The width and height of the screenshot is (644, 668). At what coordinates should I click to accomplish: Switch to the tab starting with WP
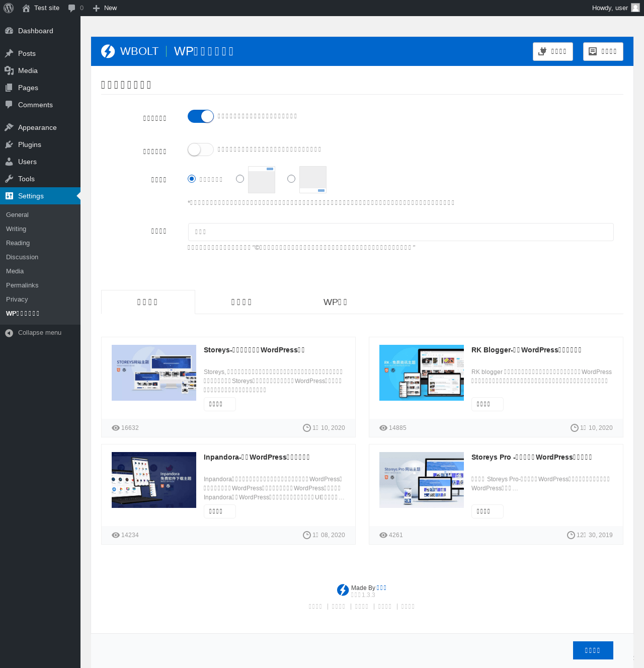(336, 302)
